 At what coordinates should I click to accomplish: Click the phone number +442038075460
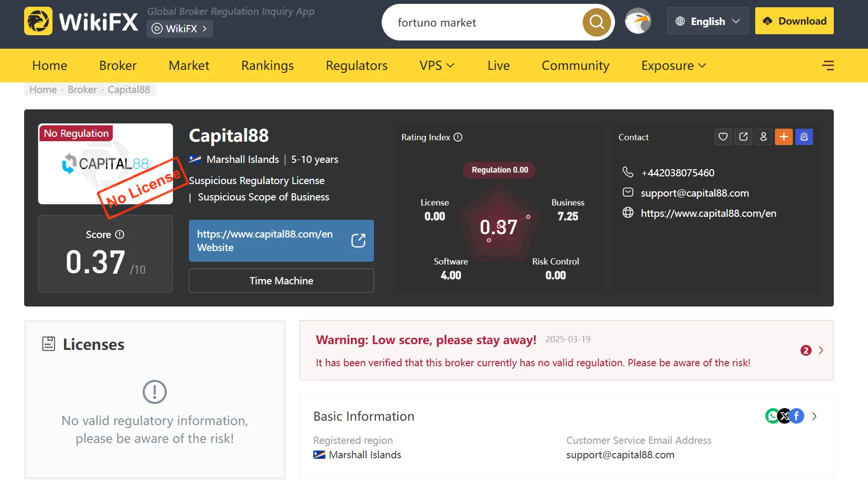click(x=678, y=173)
